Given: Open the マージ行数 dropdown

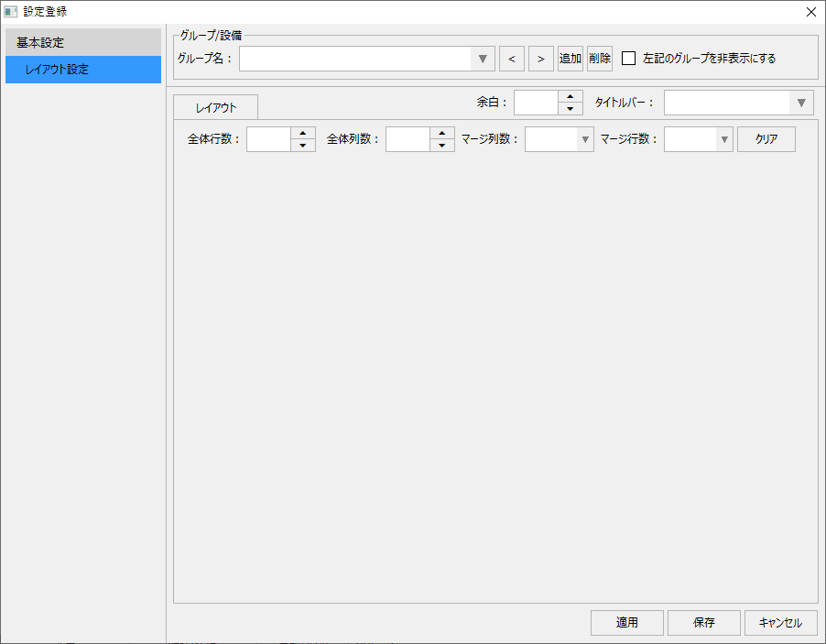Looking at the screenshot, I should coord(725,138).
